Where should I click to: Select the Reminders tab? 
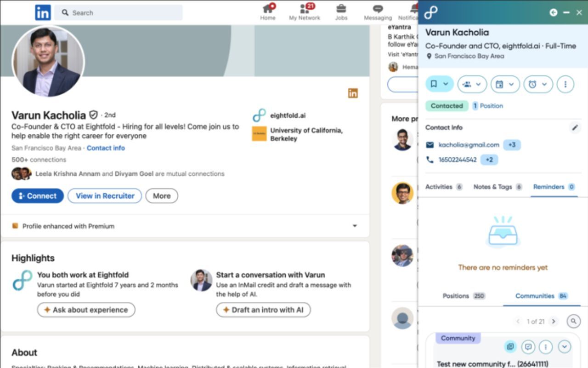point(554,187)
